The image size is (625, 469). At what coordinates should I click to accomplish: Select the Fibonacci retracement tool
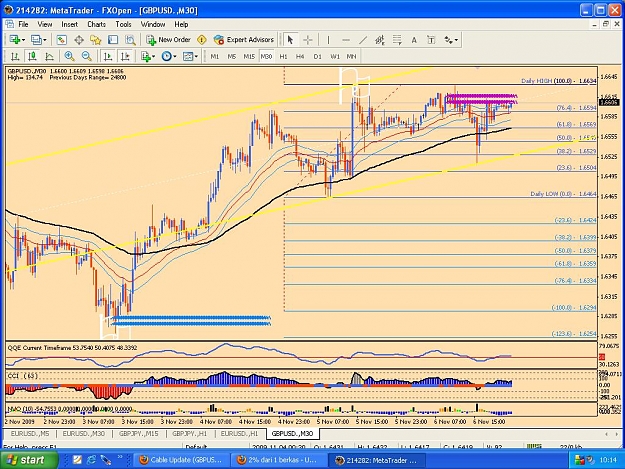pyautogui.click(x=397, y=40)
